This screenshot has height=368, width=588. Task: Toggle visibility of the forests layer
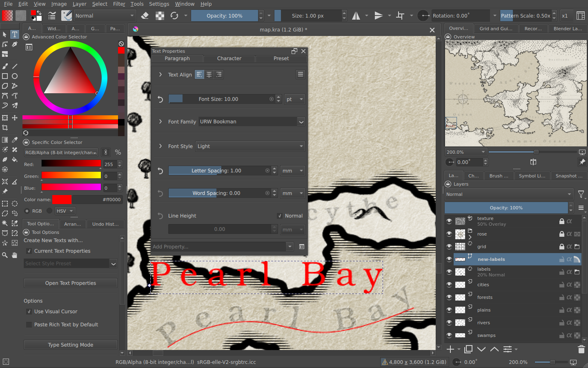coord(449,297)
